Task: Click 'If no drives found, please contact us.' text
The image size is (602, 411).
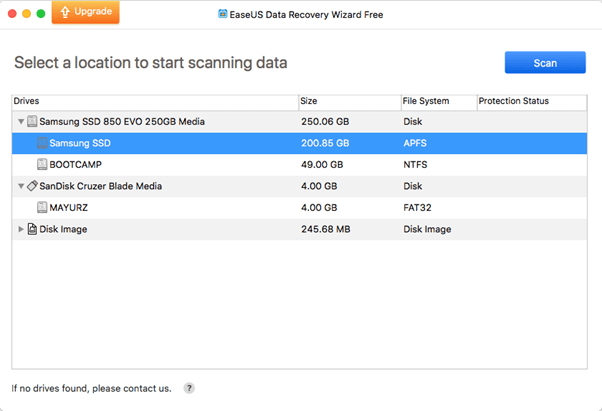Action: pyautogui.click(x=91, y=388)
